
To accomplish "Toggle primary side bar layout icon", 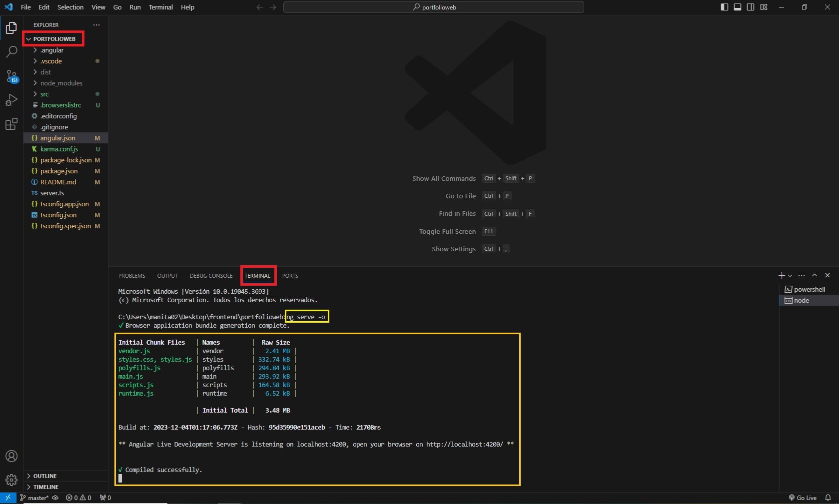I will pyautogui.click(x=724, y=7).
